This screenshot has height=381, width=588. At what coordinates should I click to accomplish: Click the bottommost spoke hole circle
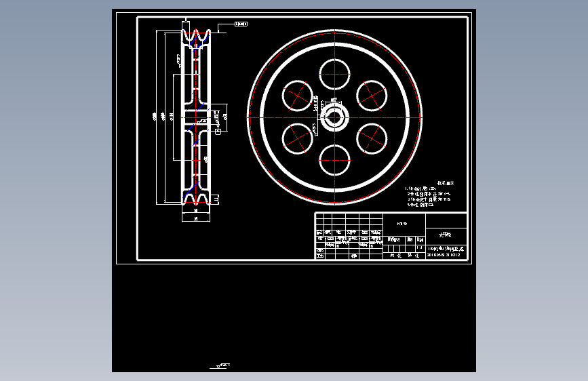(334, 161)
